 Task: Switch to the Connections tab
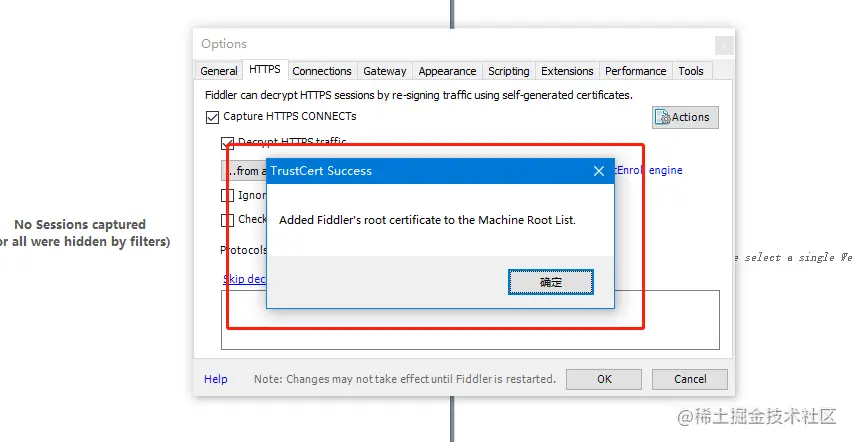[x=322, y=71]
